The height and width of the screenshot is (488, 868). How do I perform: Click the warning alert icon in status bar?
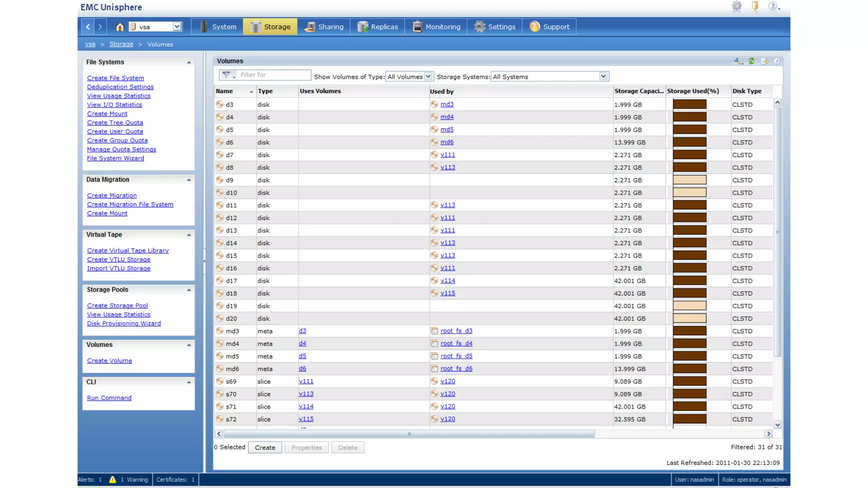point(112,480)
